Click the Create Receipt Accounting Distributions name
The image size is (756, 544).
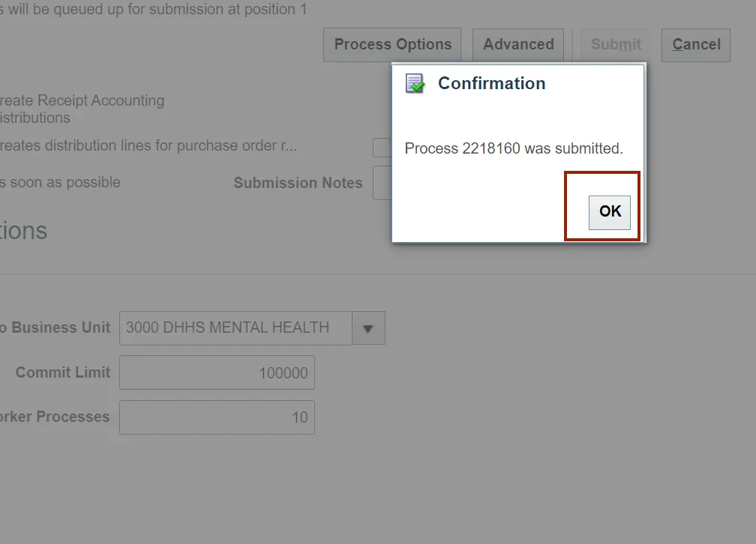[x=82, y=109]
